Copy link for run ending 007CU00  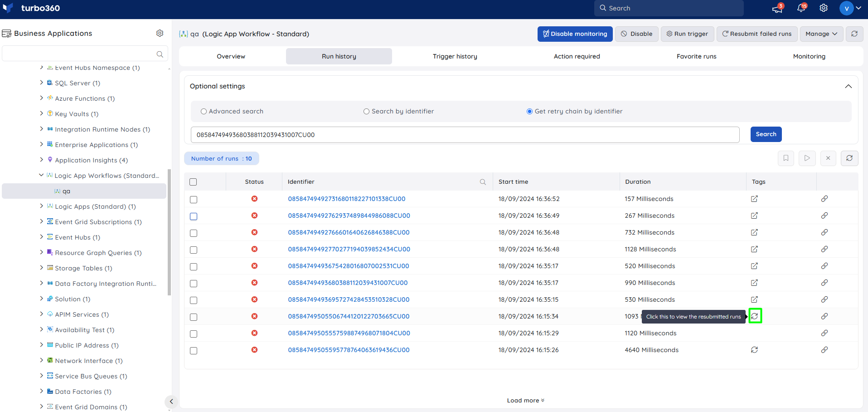click(824, 283)
